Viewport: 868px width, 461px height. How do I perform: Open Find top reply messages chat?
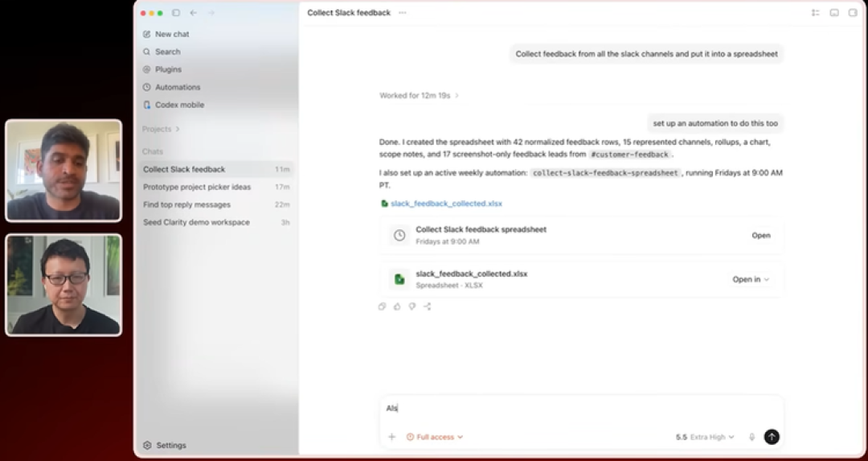pos(216,204)
